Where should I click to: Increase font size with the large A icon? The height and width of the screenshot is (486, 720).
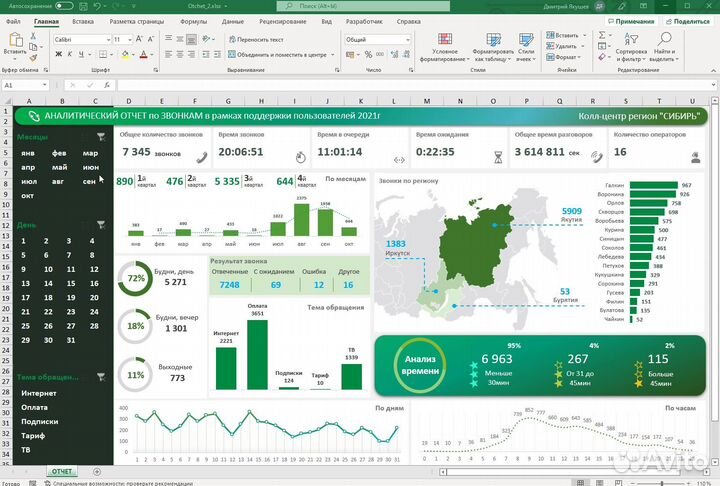(140, 40)
